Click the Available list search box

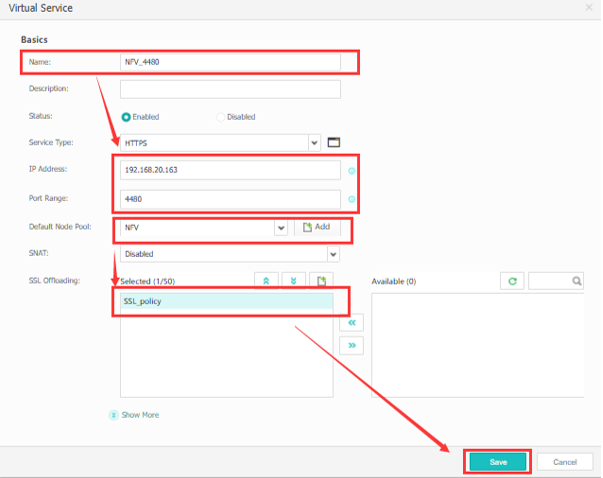pos(556,281)
